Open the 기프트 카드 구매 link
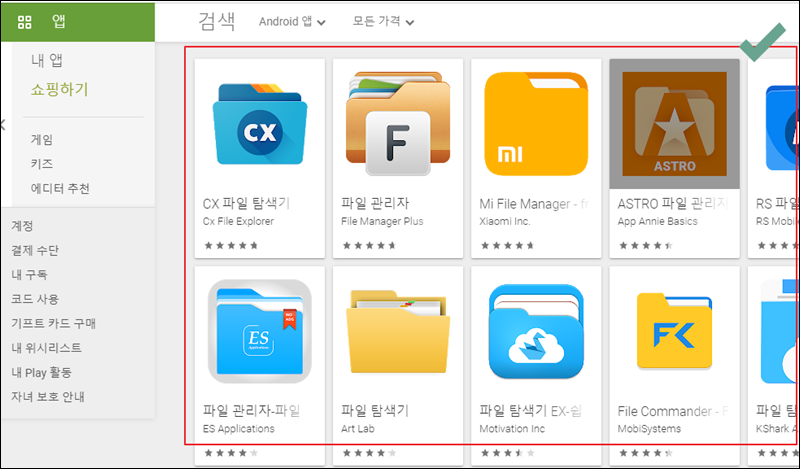This screenshot has width=800, height=469. pyautogui.click(x=54, y=324)
